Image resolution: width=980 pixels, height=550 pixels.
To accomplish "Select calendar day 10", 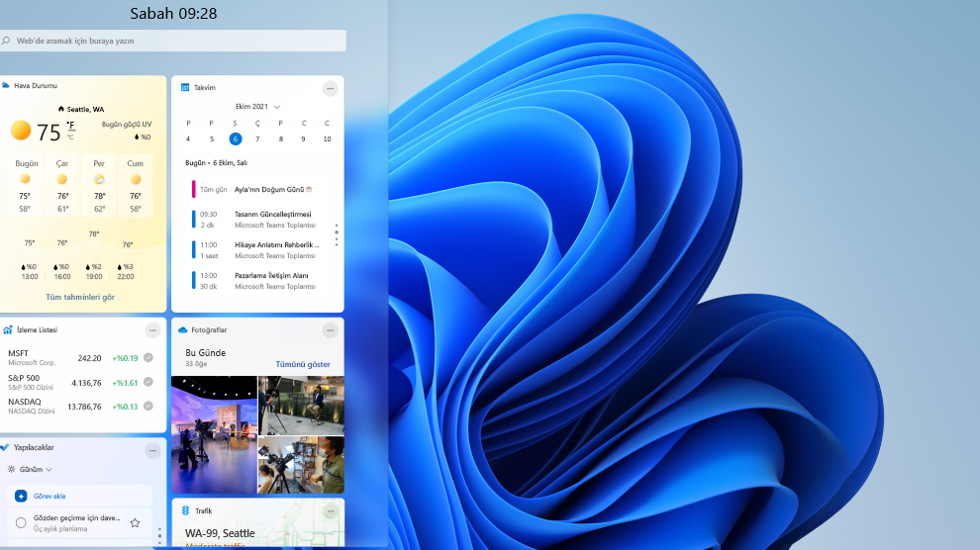I will click(x=327, y=139).
